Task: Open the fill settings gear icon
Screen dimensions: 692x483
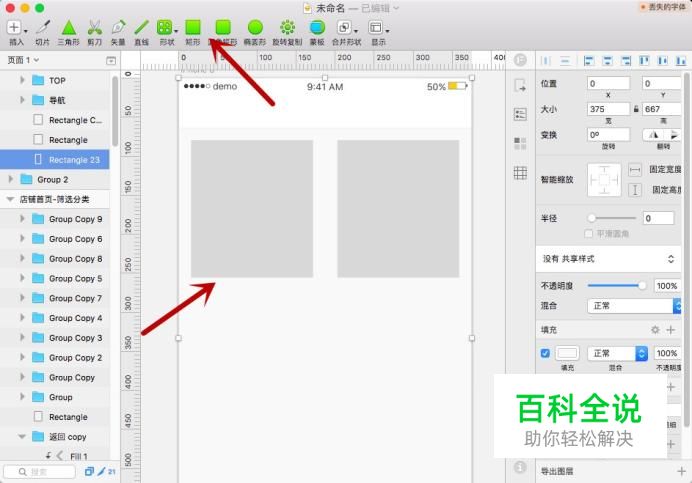Action: (655, 330)
